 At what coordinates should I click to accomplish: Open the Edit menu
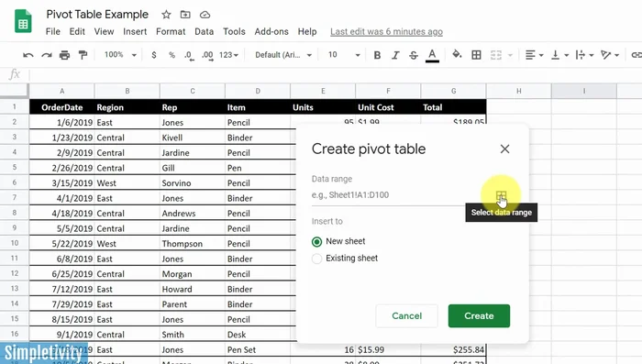coord(77,31)
